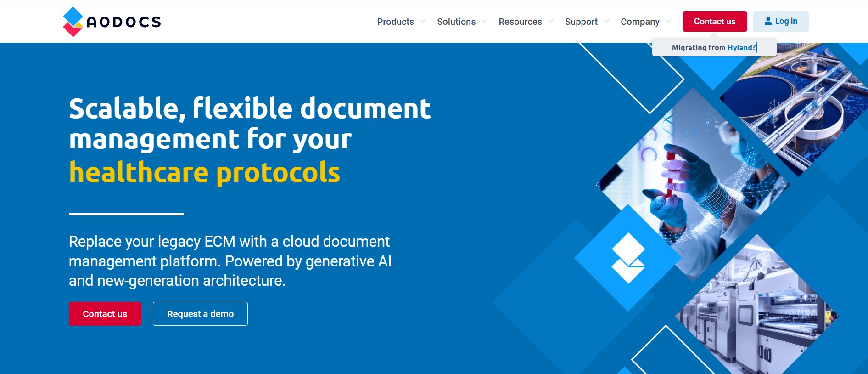This screenshot has width=868, height=374.
Task: Open the Company menu
Action: (640, 22)
